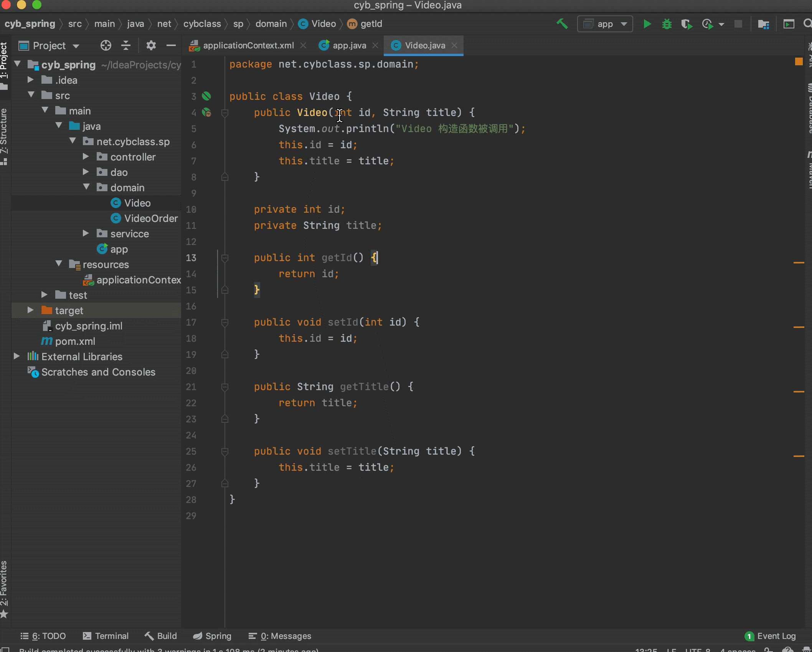Expand the servicce package
Viewport: 812px width, 652px height.
pos(86,233)
